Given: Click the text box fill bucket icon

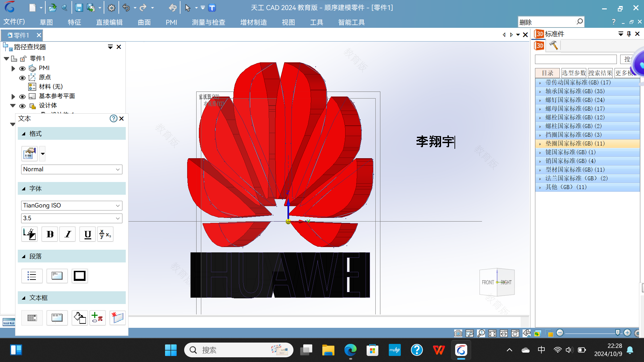Looking at the screenshot, I should [79, 317].
